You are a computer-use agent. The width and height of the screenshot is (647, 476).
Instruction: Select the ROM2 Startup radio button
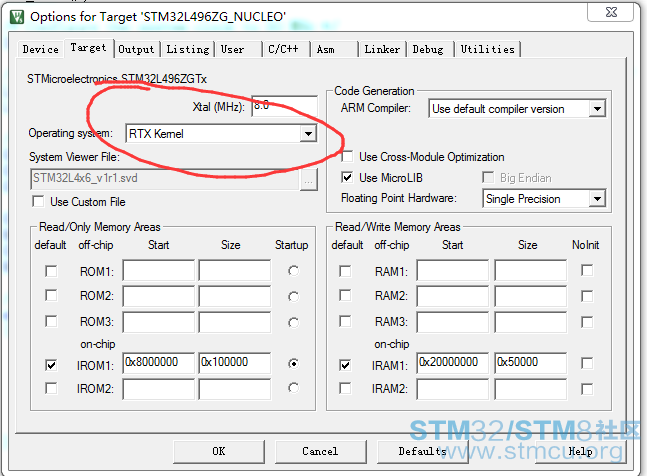pyautogui.click(x=293, y=297)
